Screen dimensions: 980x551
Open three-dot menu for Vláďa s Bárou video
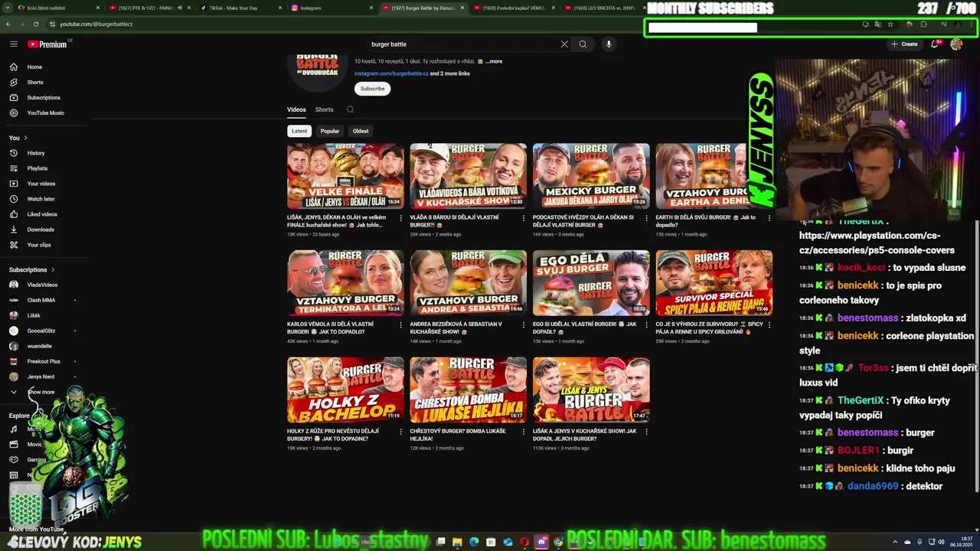(x=524, y=218)
